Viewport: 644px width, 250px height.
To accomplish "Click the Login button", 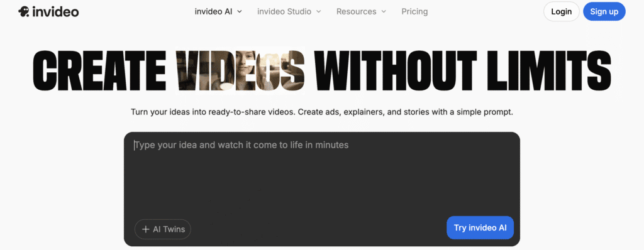I will coord(561,11).
